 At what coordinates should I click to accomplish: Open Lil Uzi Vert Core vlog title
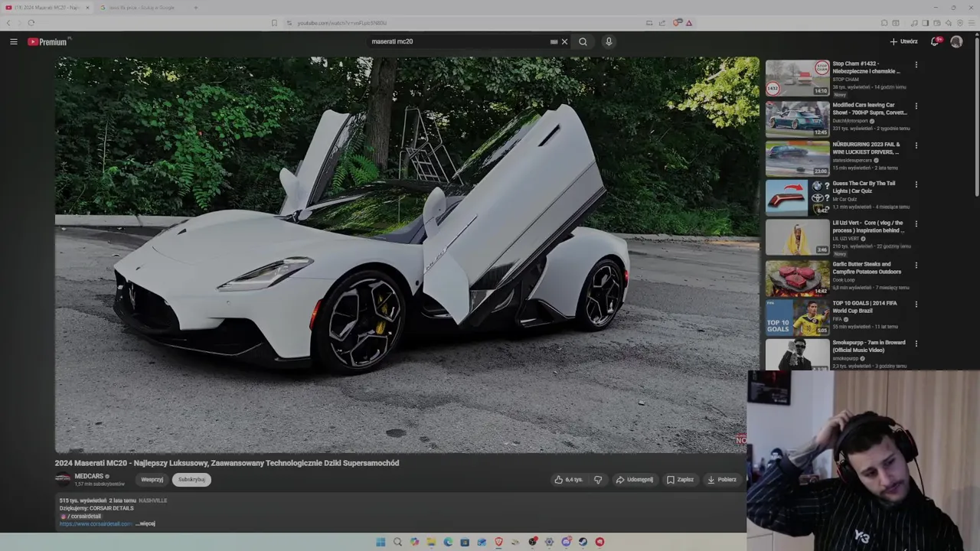click(x=868, y=227)
